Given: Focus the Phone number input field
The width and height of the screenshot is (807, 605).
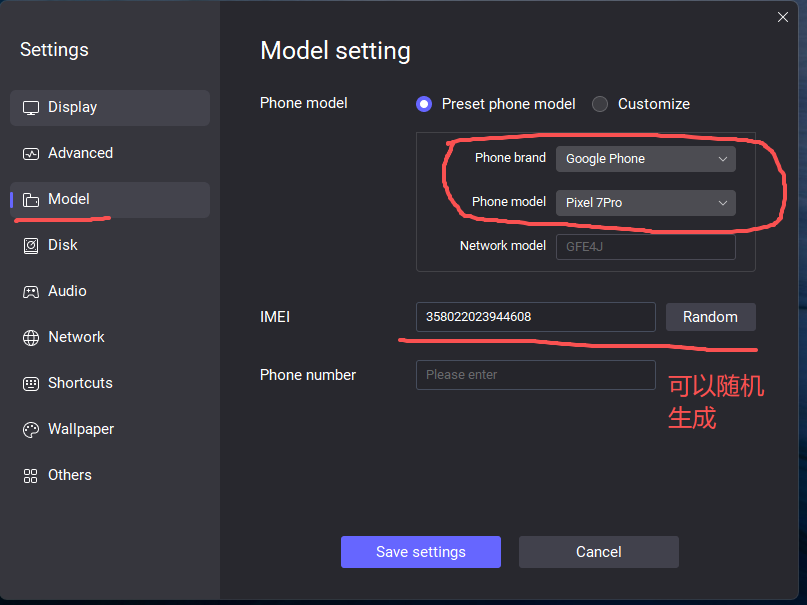Looking at the screenshot, I should [535, 375].
